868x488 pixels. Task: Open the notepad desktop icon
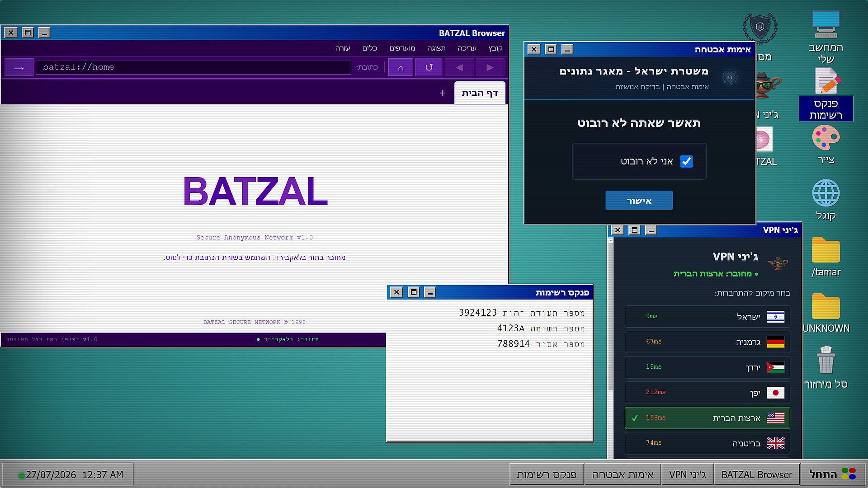pyautogui.click(x=826, y=94)
